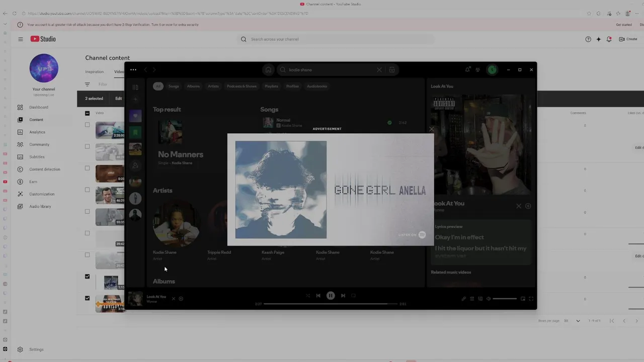Seek on Spotify playback progress bar
Viewport: 644px width, 362px height.
point(331,304)
